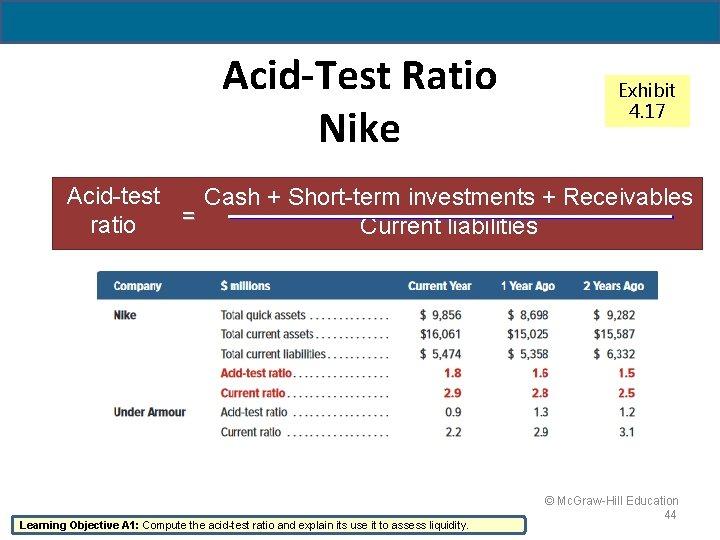Click Under Armour's acid-test value 1.3
The image size is (720, 540).
tap(541, 412)
